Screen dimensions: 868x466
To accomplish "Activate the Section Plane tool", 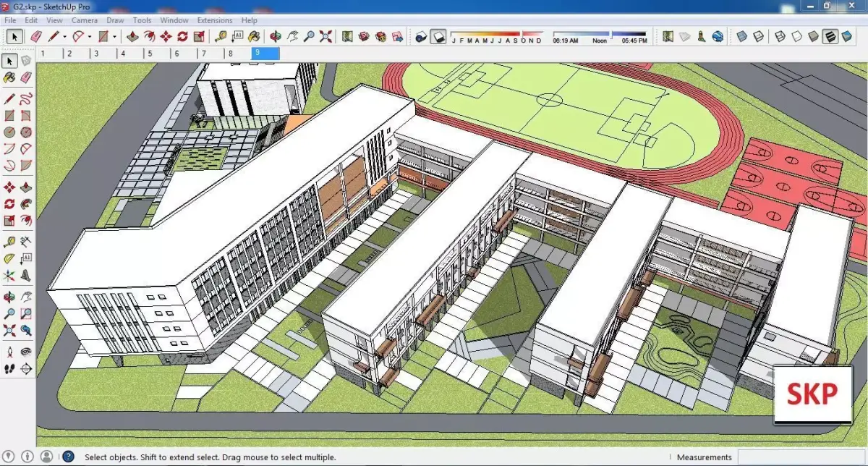I will 26,369.
